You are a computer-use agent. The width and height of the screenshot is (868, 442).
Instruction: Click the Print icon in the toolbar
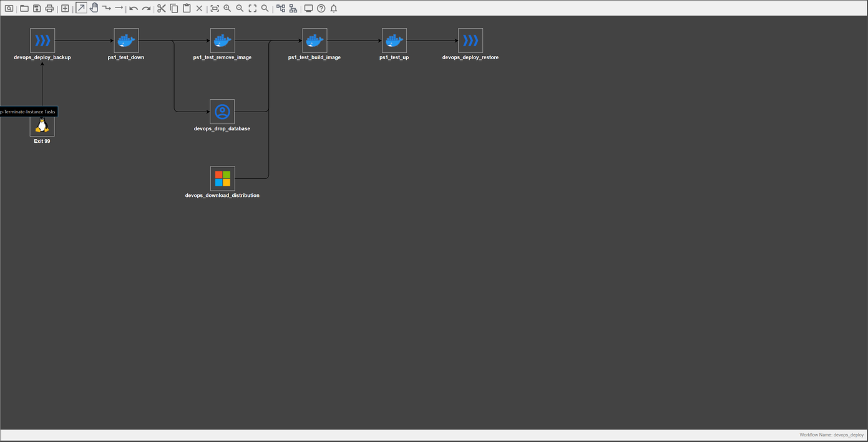coord(49,9)
